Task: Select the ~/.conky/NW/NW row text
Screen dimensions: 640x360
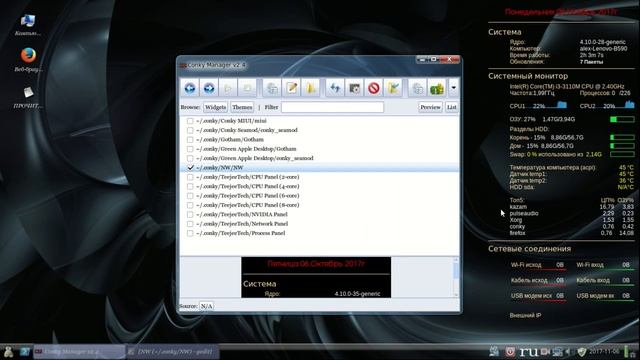Action: pos(220,168)
